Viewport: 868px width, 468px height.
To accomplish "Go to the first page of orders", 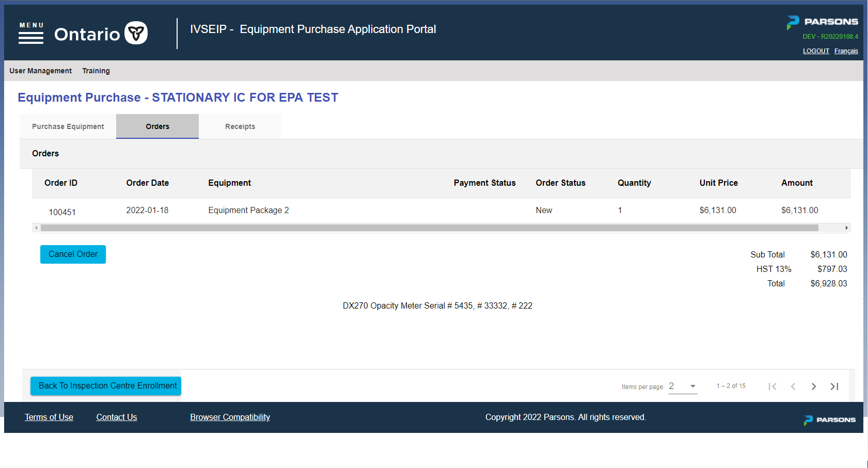I will [x=772, y=386].
